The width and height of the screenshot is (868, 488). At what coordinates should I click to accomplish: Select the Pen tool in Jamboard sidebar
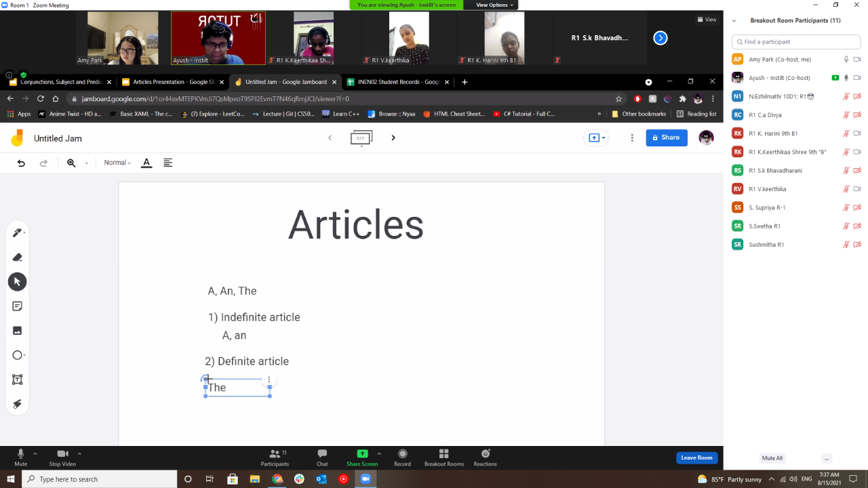coord(18,232)
